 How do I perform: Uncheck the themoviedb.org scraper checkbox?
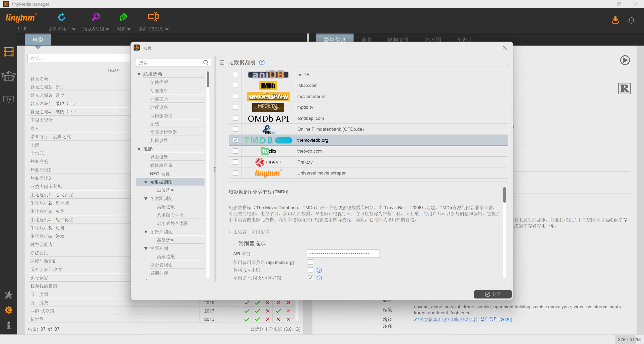pos(235,140)
